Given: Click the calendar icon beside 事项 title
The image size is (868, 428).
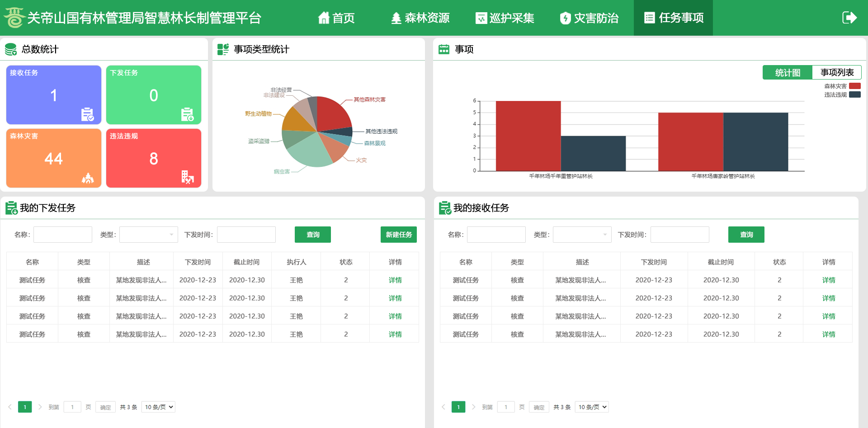Looking at the screenshot, I should tap(444, 49).
